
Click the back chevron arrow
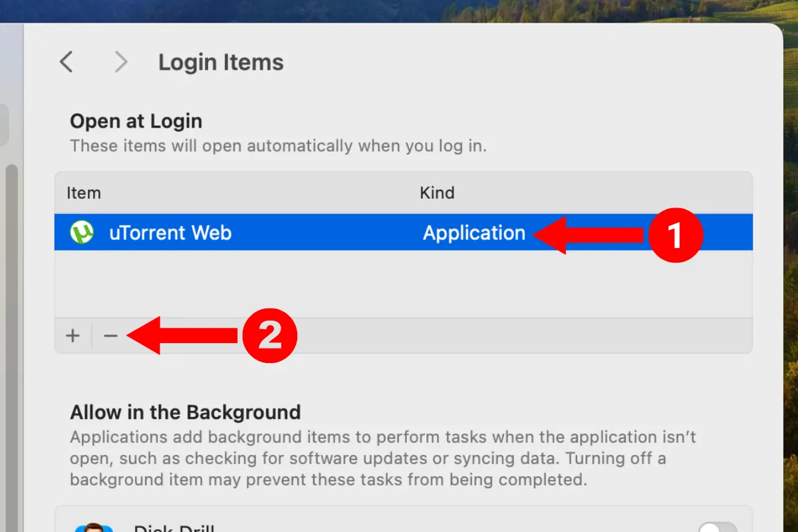[x=66, y=63]
